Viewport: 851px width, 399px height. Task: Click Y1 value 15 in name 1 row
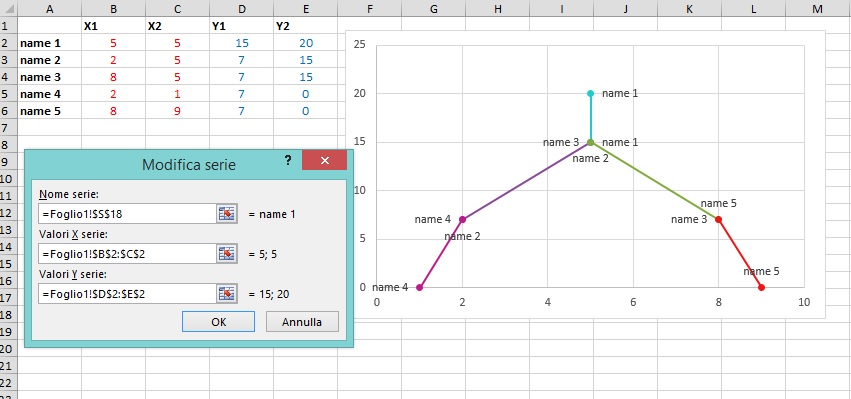(x=242, y=43)
